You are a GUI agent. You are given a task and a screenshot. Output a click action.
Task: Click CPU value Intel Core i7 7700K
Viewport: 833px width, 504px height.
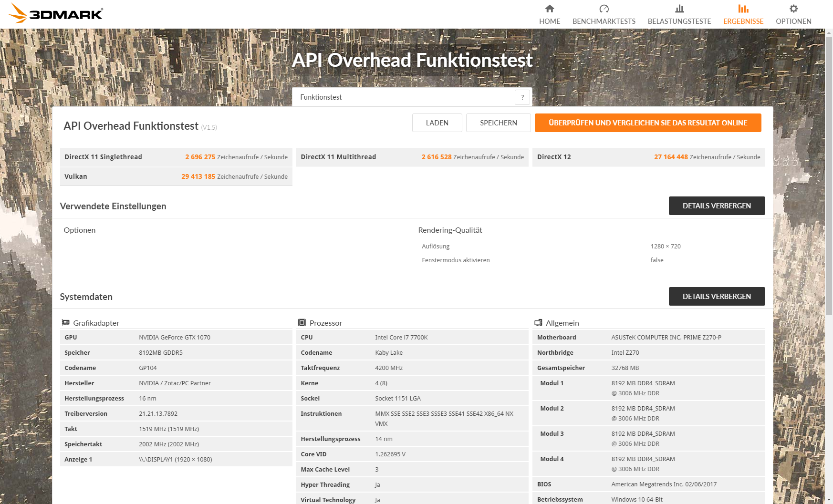tap(401, 338)
